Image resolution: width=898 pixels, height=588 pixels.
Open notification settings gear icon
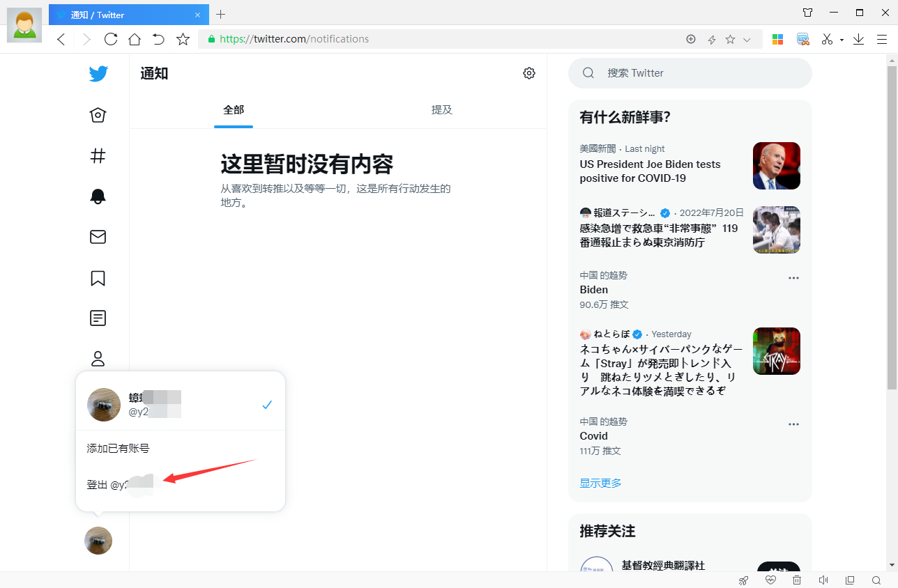click(529, 73)
